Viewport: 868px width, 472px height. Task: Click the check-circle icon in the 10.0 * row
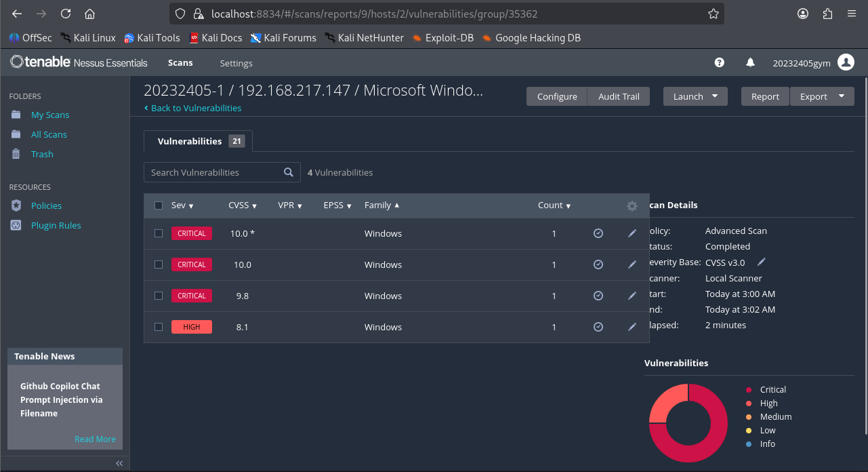tap(598, 233)
